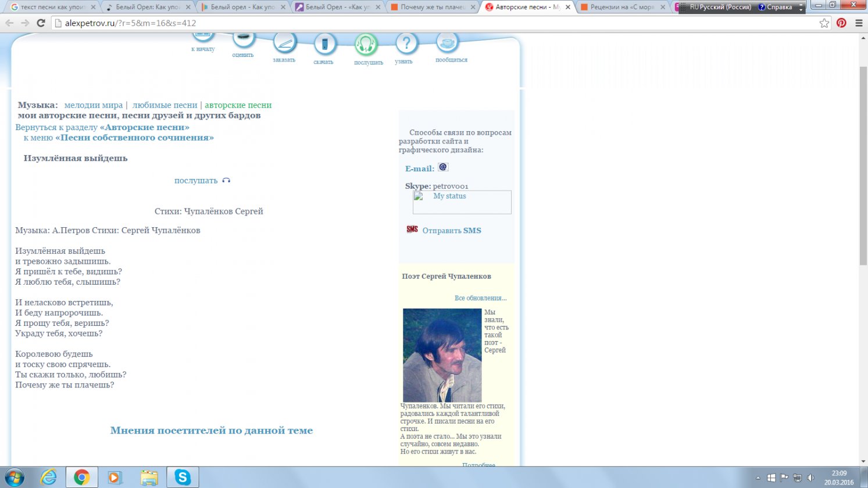Click 'Справка' in the language bar
Viewport: 868px width, 488px height.
[x=776, y=7]
